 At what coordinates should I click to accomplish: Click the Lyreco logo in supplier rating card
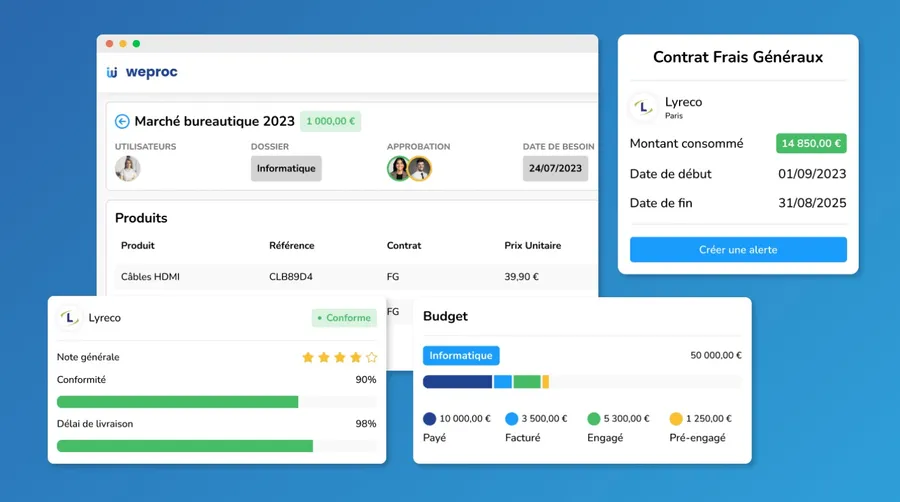(69, 317)
